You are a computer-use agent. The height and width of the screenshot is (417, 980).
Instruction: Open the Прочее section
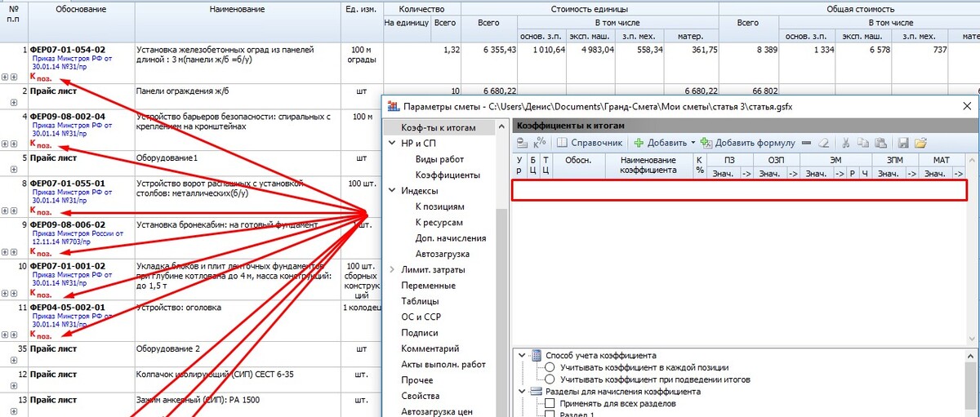pos(417,379)
